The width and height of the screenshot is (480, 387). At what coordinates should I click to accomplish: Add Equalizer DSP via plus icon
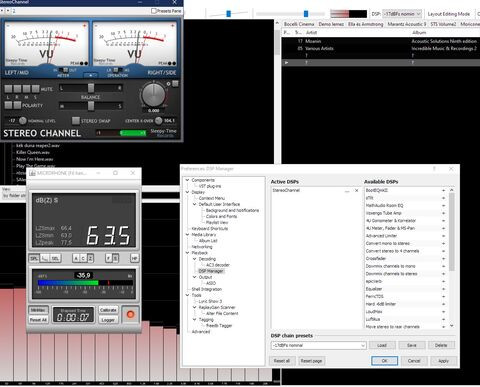(x=444, y=289)
